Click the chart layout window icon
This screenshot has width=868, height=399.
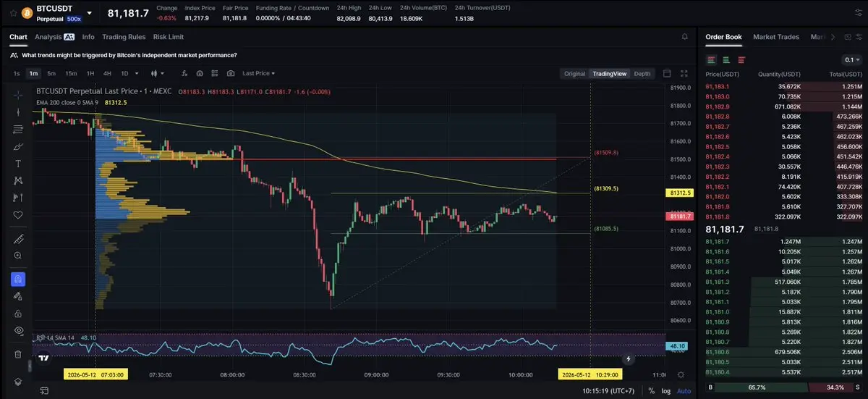click(667, 73)
